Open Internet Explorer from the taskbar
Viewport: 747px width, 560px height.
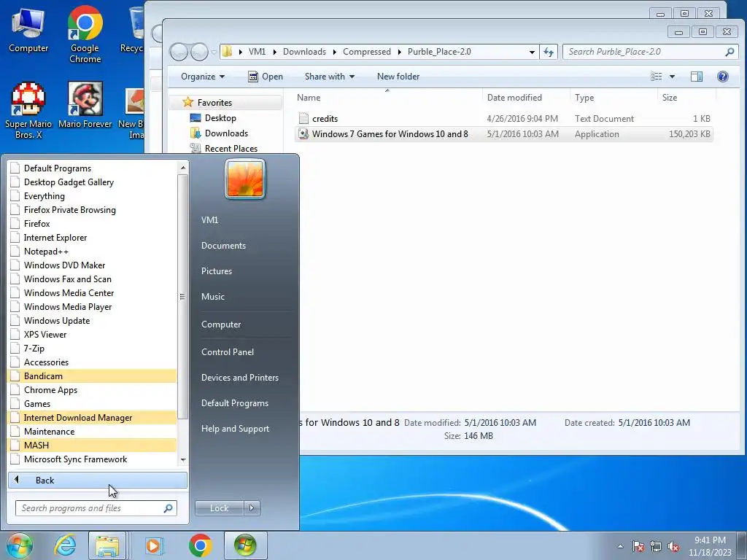tap(65, 545)
